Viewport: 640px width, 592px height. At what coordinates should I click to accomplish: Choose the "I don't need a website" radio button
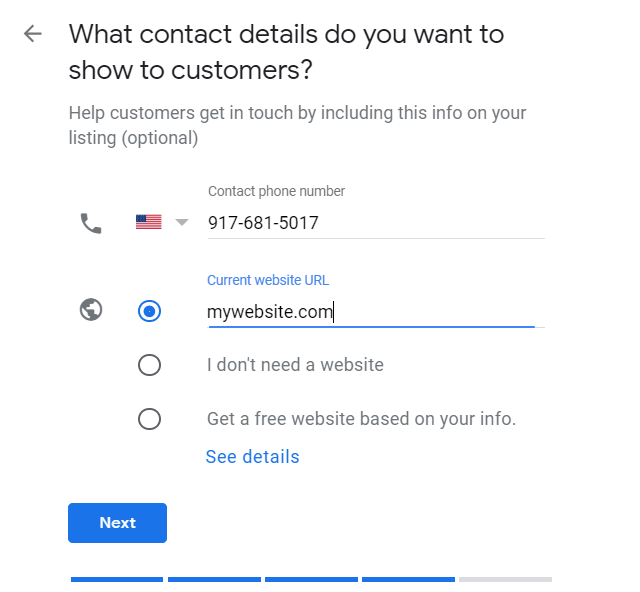click(x=149, y=365)
